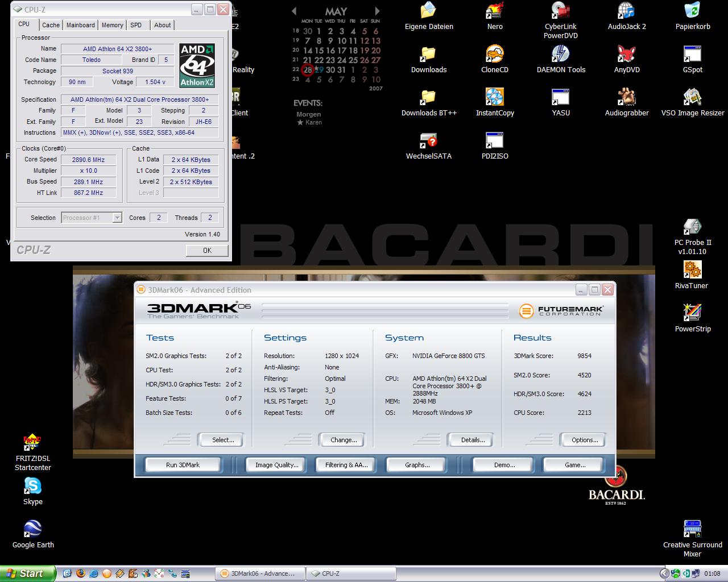This screenshot has width=728, height=582.
Task: Go to next month in the calendar
Action: point(377,11)
